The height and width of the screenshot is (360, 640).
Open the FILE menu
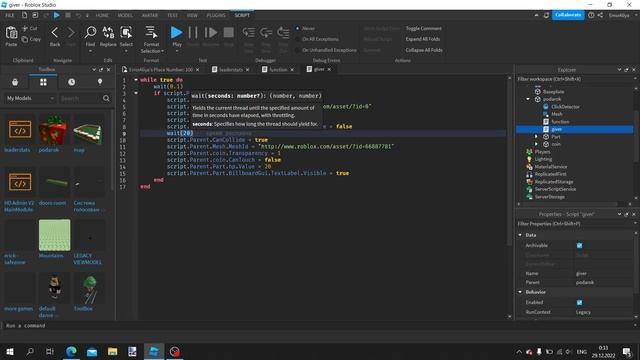(10, 15)
